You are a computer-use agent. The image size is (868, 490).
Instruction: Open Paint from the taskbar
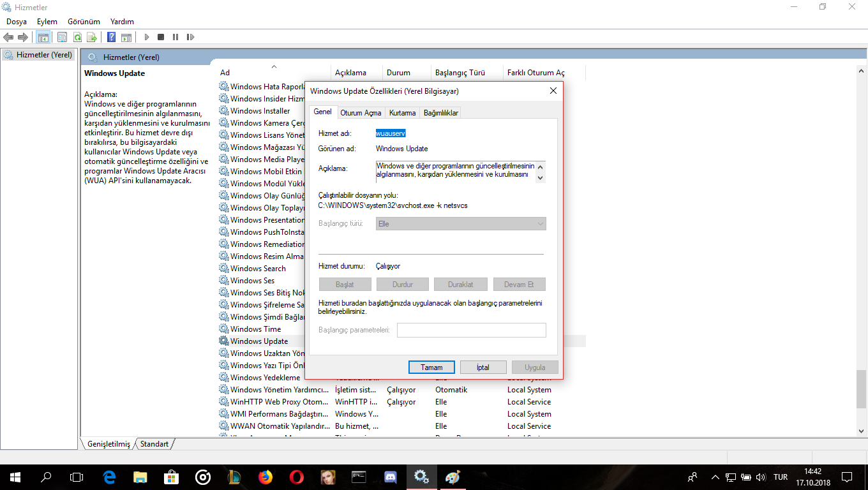pos(453,477)
